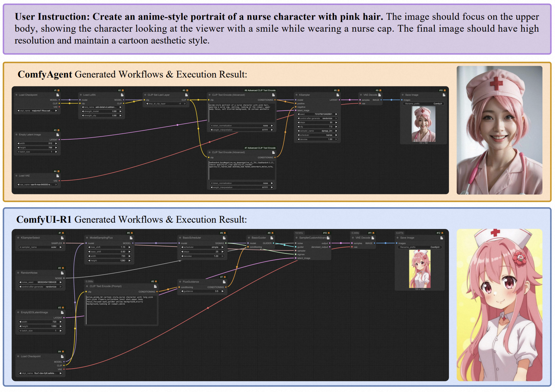The image size is (555, 392).
Task: Open the scheduler dropdown showing karras
Action: 317,135
